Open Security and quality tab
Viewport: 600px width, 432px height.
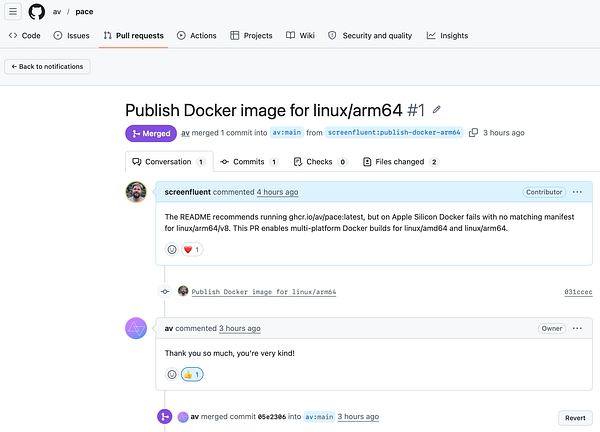point(370,36)
